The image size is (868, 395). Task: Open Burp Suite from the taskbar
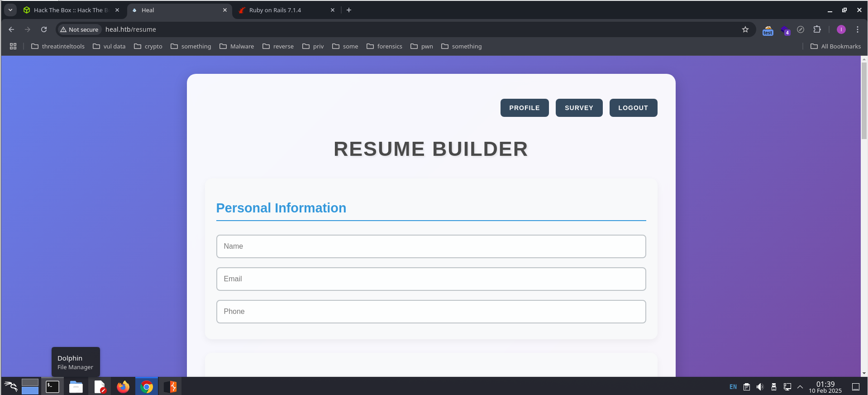[170, 387]
